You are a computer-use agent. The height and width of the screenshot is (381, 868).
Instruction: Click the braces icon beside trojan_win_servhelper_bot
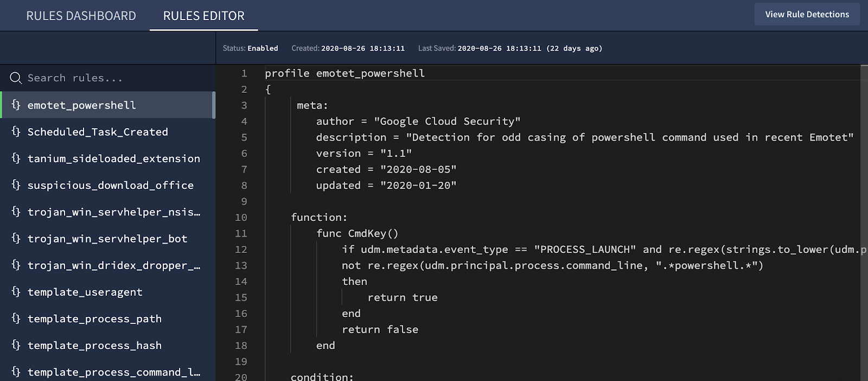tap(16, 238)
